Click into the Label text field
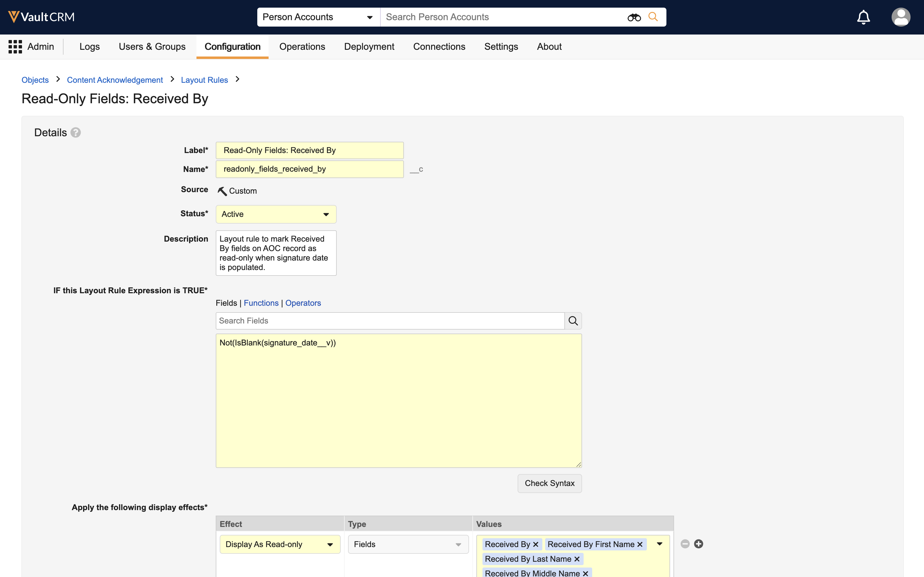This screenshot has height=577, width=924. (x=310, y=150)
